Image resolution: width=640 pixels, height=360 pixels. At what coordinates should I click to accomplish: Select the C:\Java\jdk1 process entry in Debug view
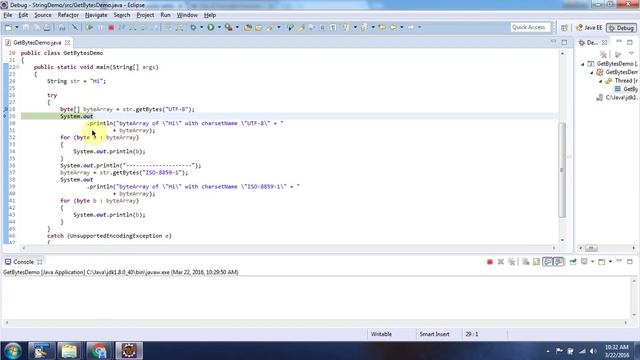tap(617, 98)
